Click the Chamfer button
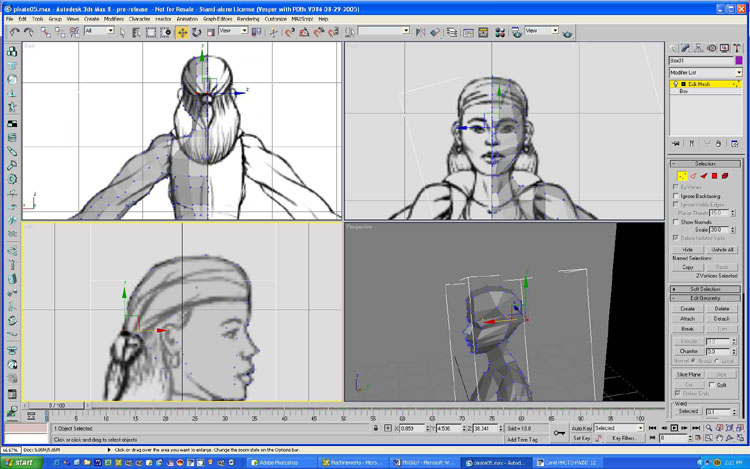Screen dimensions: 750x469 point(687,351)
